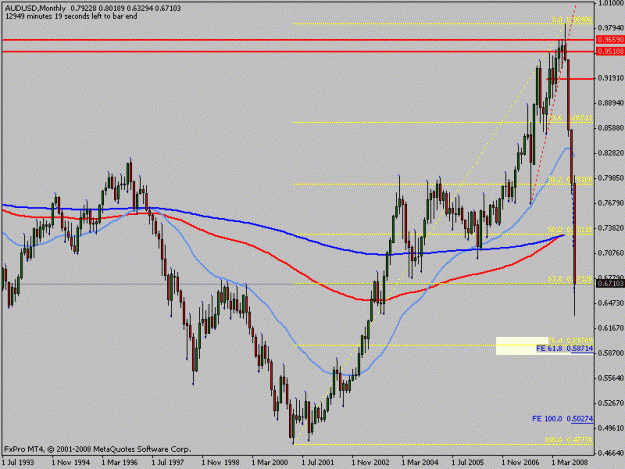
Task: Click the yellow 61.8 Fibonacci level label
Action: (570, 280)
